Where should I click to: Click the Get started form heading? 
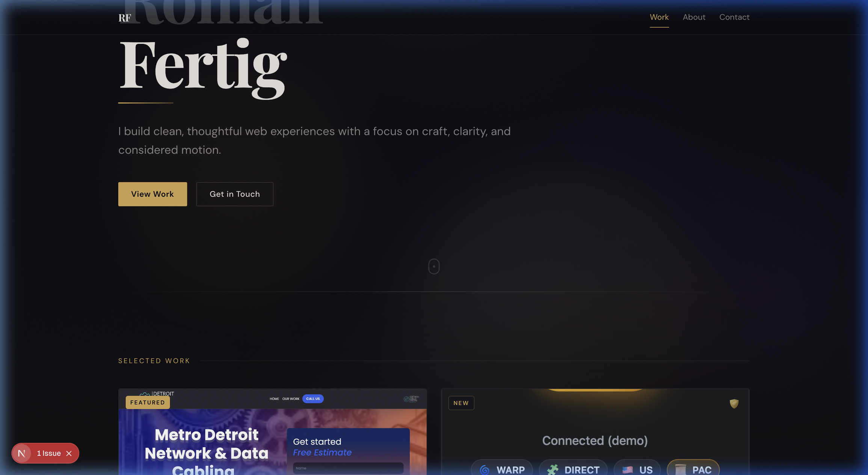point(317,442)
